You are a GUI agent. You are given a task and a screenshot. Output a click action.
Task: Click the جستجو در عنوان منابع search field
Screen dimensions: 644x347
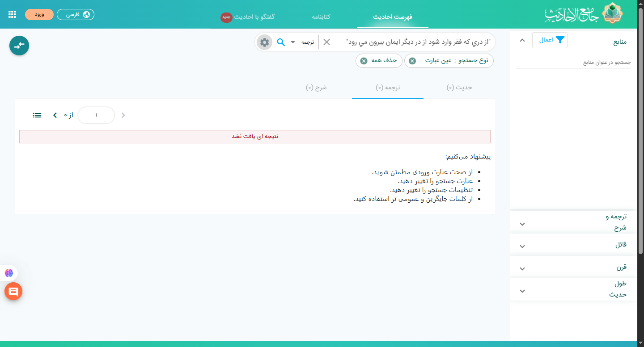click(x=573, y=63)
